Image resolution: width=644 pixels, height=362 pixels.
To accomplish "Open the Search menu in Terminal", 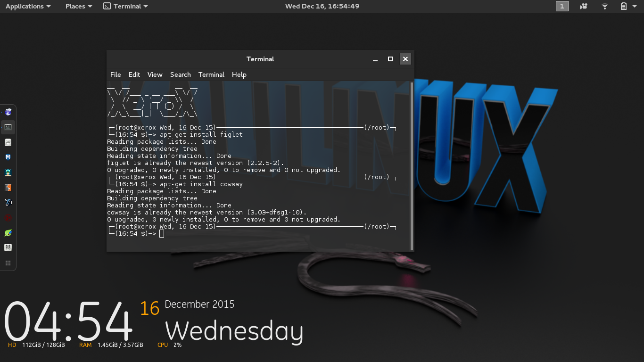I will (x=180, y=74).
